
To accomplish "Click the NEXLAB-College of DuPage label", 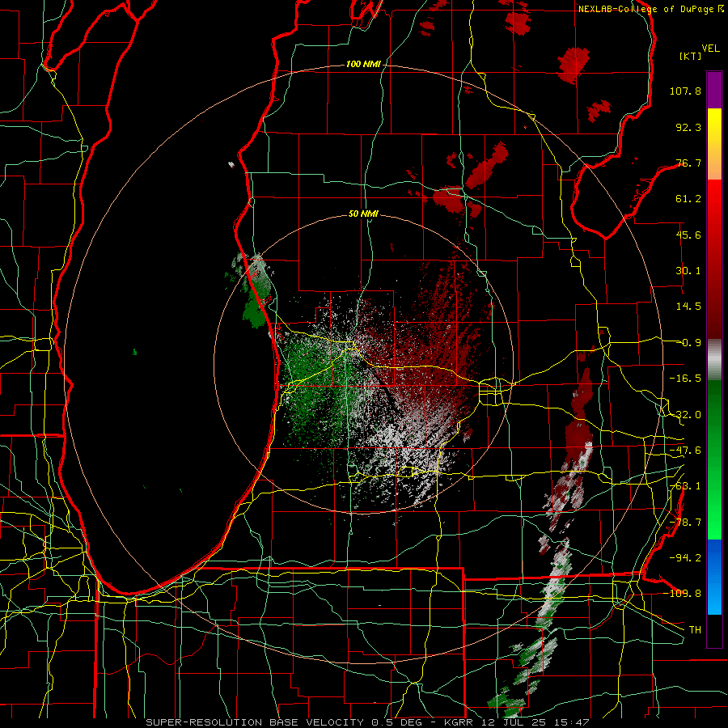I will (647, 9).
